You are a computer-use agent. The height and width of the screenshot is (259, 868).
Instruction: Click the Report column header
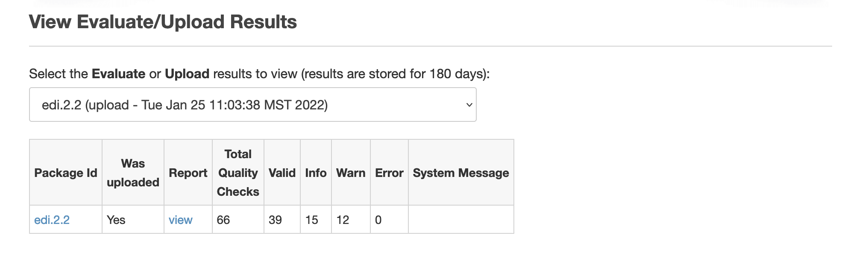click(x=188, y=173)
